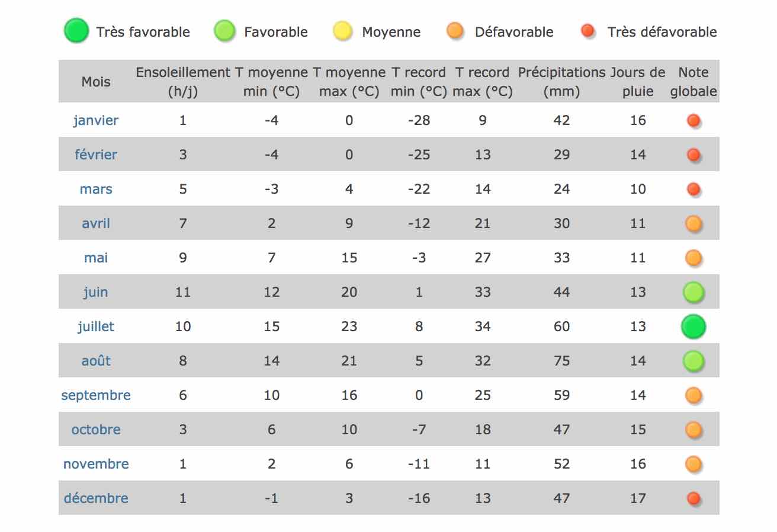777x532 pixels.
Task: Click the green rating dot for juillet
Action: point(693,327)
